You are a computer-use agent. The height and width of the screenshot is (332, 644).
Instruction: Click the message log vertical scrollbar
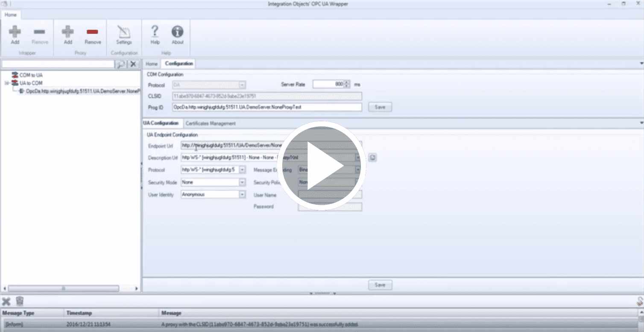click(x=641, y=321)
